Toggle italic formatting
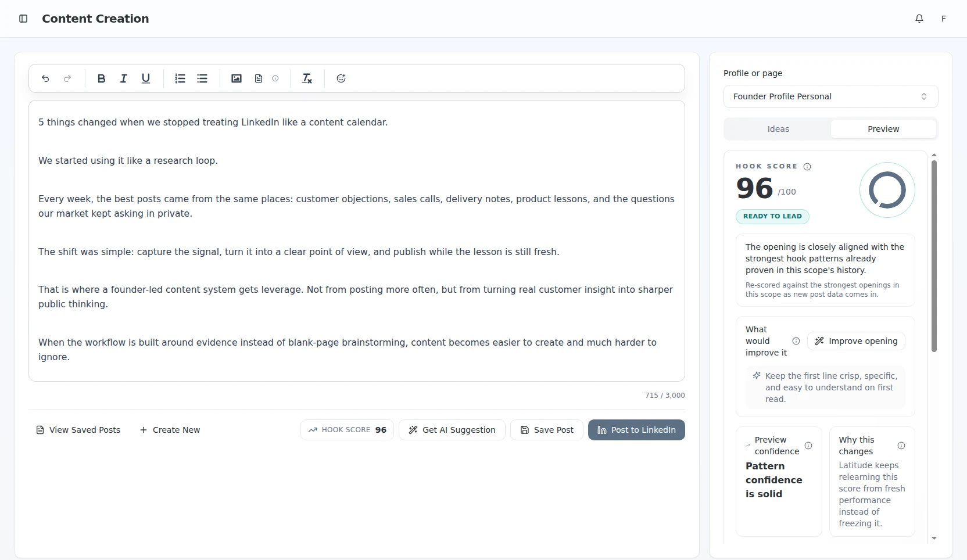This screenshot has height=560, width=967. (123, 78)
